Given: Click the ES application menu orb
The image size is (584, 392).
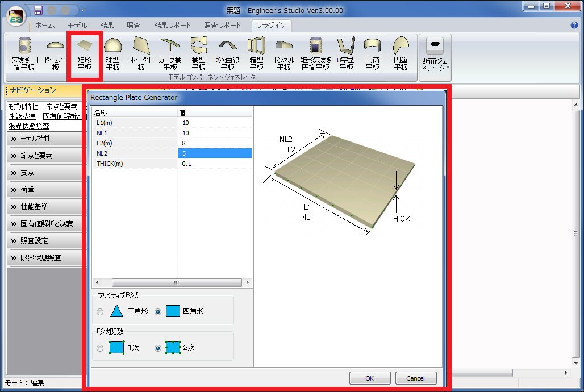Looking at the screenshot, I should coord(16,16).
